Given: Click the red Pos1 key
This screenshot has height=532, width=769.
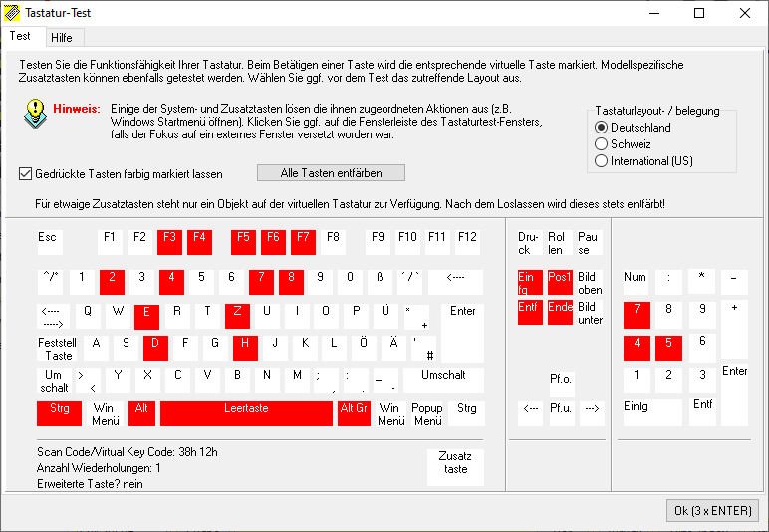Looking at the screenshot, I should pyautogui.click(x=560, y=282).
